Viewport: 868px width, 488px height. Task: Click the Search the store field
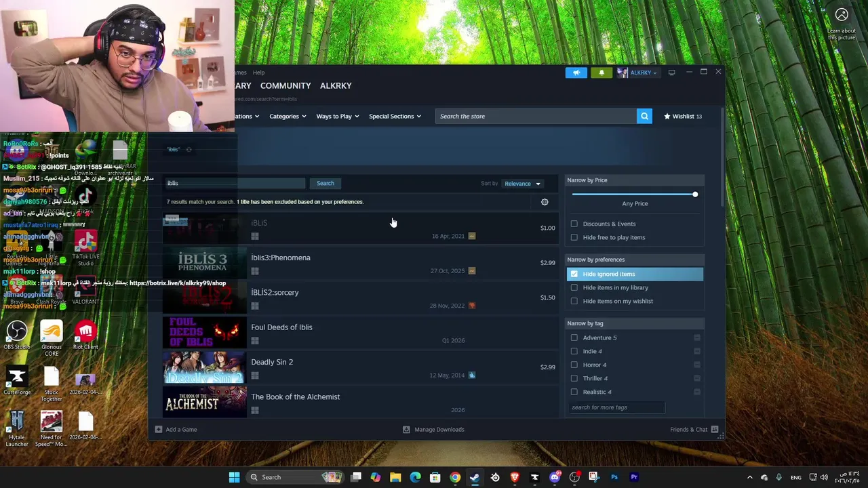tap(536, 116)
